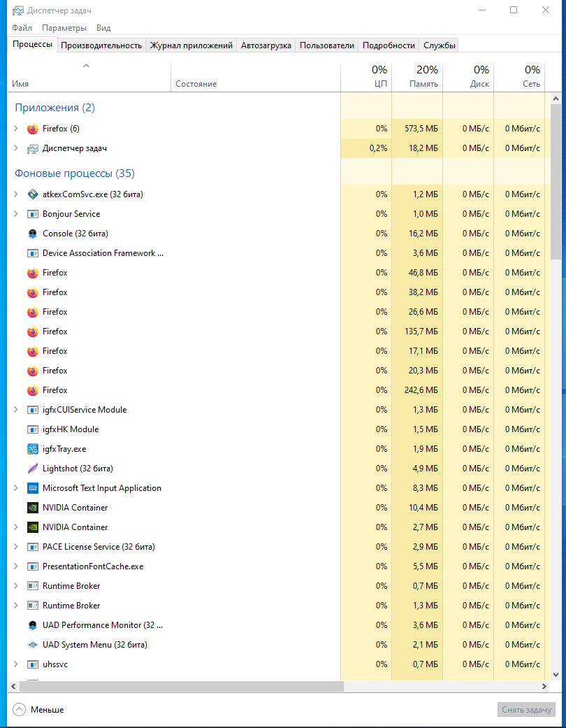Open the Параметры menu
Image resolution: width=566 pixels, height=728 pixels.
(64, 28)
